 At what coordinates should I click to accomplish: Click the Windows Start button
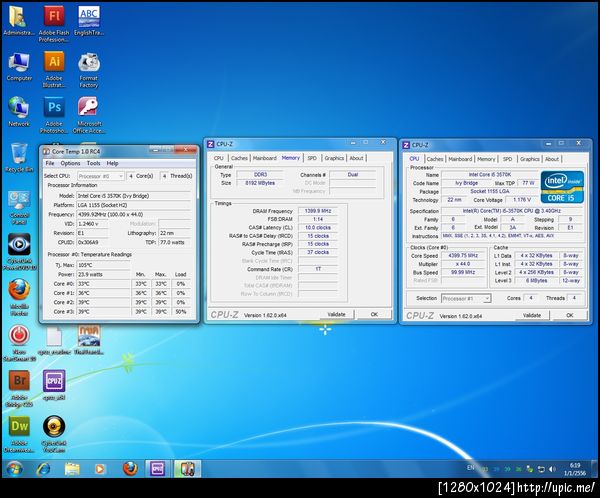point(15,468)
